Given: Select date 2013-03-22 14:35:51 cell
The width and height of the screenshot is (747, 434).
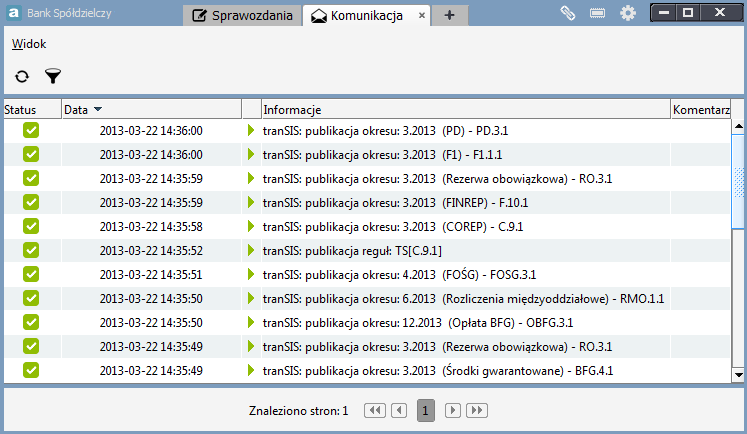Looking at the screenshot, I should pyautogui.click(x=151, y=275).
